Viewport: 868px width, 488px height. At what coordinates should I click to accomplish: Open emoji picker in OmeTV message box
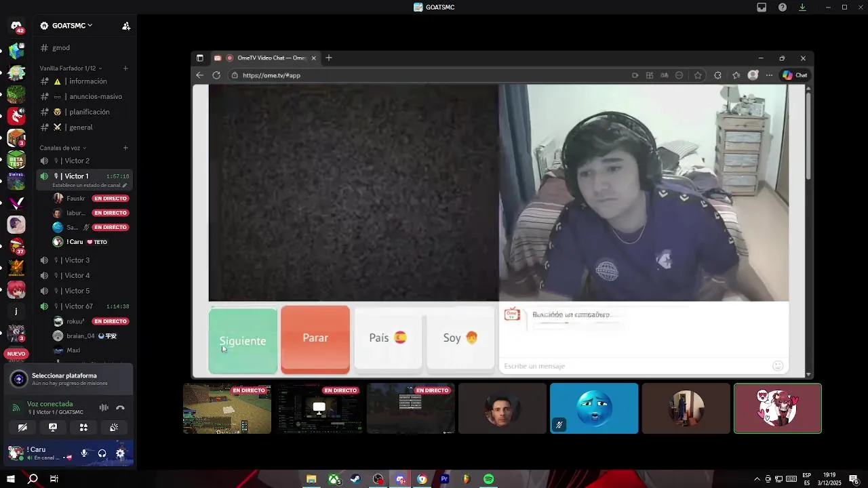tap(778, 366)
